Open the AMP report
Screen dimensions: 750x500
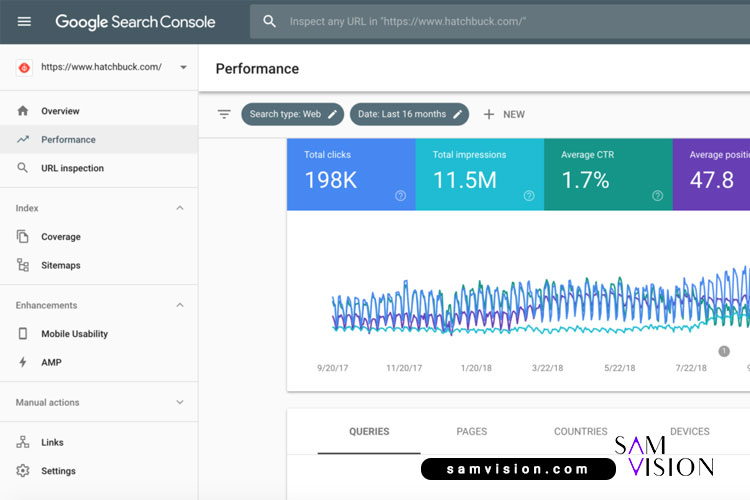pyautogui.click(x=99, y=362)
